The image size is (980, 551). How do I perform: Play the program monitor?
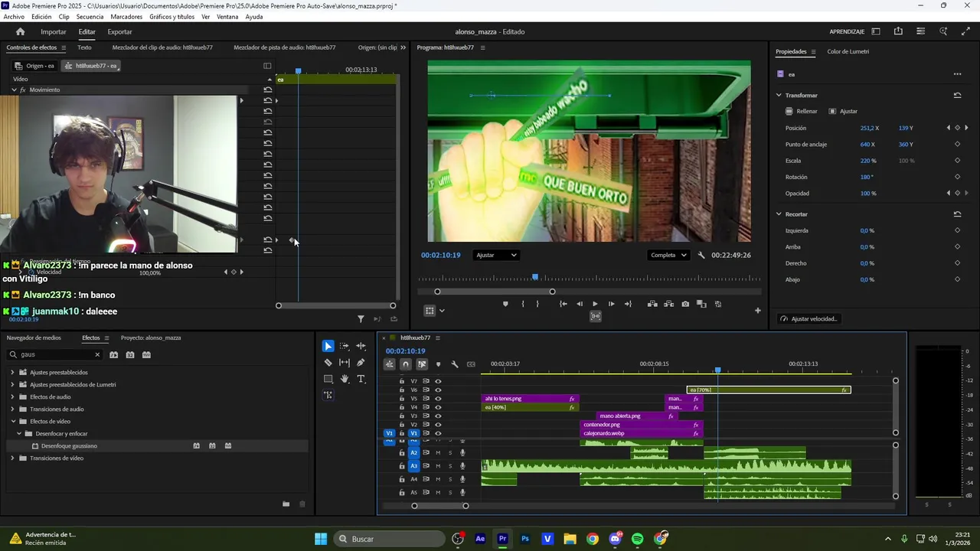(x=595, y=304)
